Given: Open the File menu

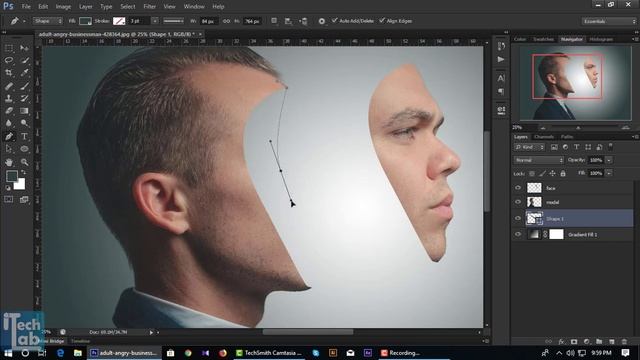Looking at the screenshot, I should pos(26,7).
